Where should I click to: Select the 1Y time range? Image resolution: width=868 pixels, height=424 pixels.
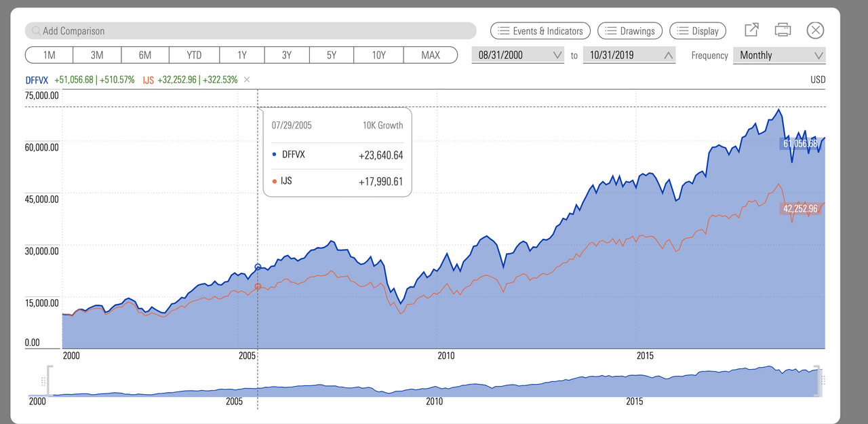(x=242, y=55)
